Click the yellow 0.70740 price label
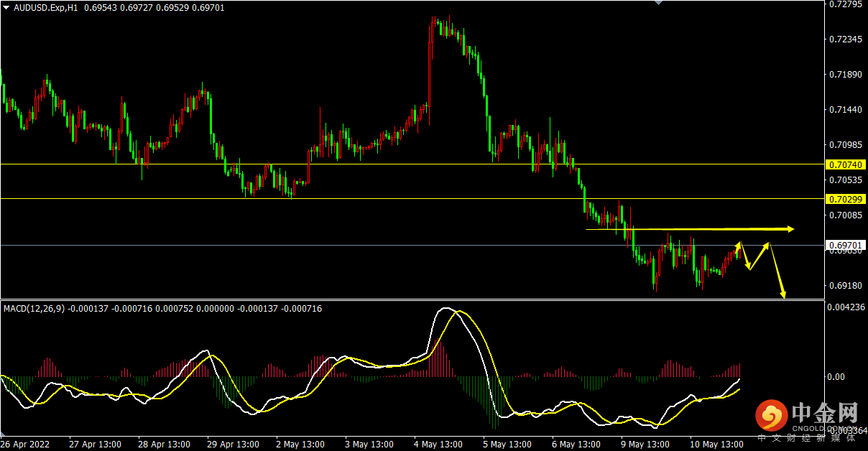This screenshot has width=868, height=451. [x=844, y=164]
